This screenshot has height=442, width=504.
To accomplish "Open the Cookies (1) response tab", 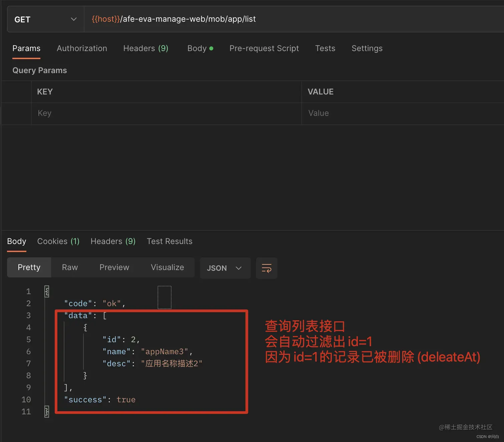I will [x=58, y=241].
